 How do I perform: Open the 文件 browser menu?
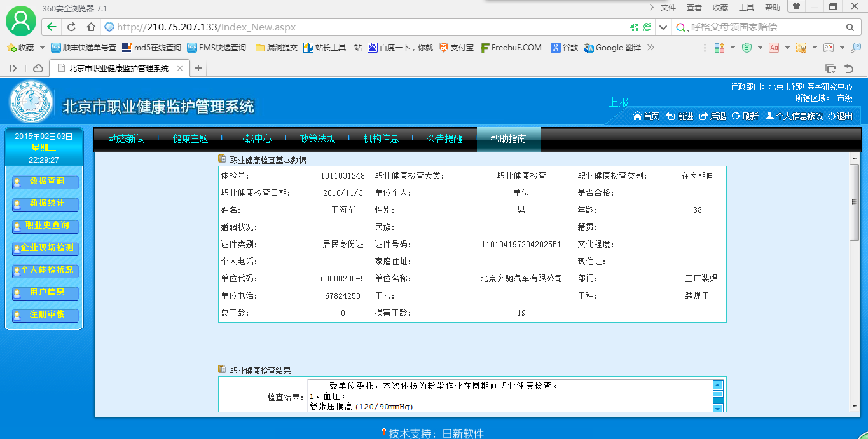point(668,8)
